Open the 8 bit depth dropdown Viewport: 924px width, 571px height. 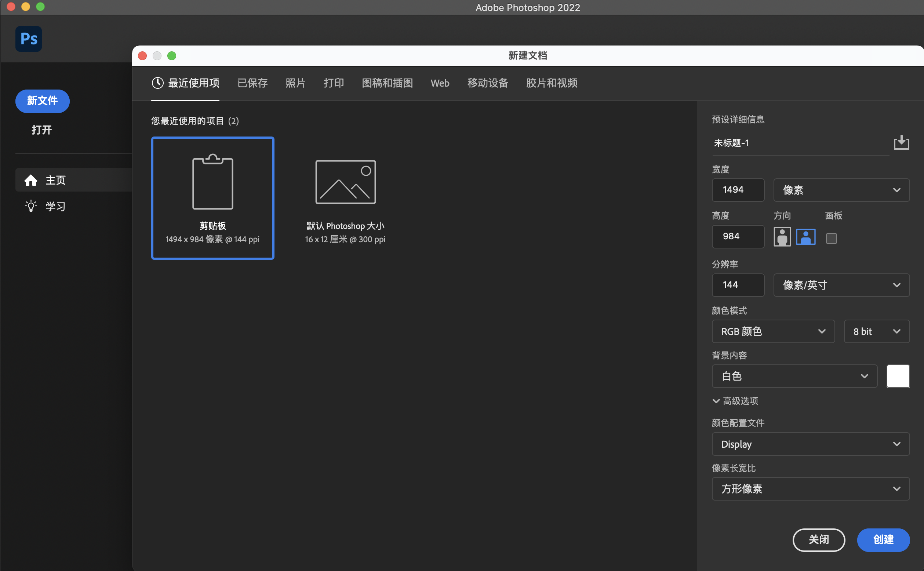coord(876,332)
